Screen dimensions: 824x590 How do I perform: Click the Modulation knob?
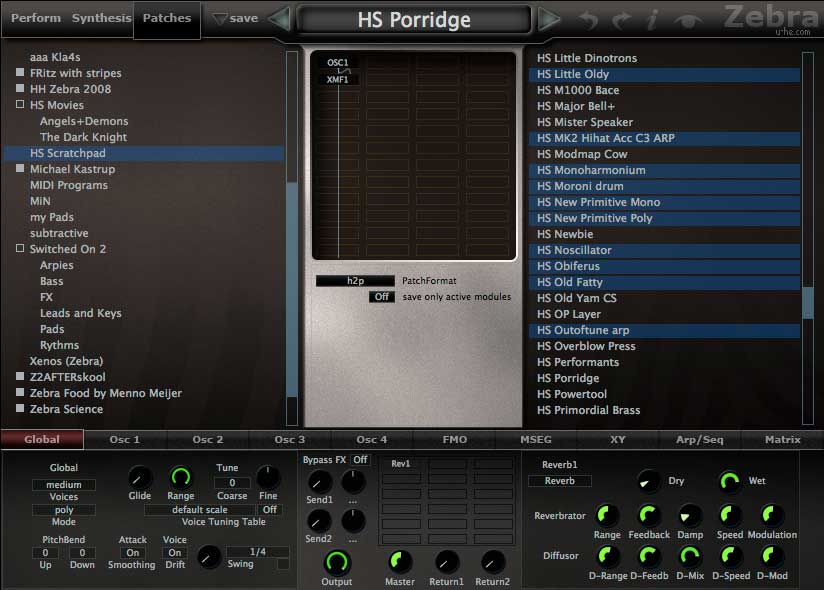pyautogui.click(x=770, y=516)
